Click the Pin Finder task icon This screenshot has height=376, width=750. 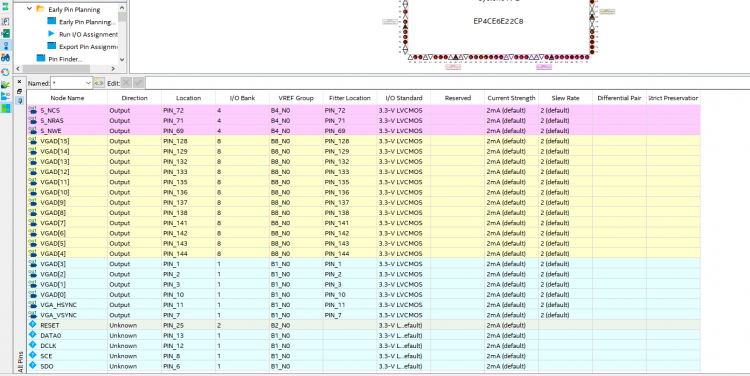pos(41,58)
